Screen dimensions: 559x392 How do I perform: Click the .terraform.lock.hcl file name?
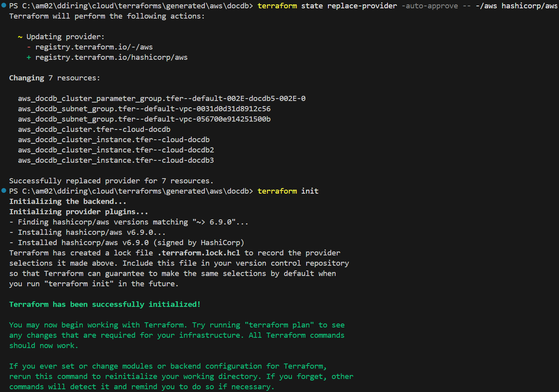tap(199, 253)
